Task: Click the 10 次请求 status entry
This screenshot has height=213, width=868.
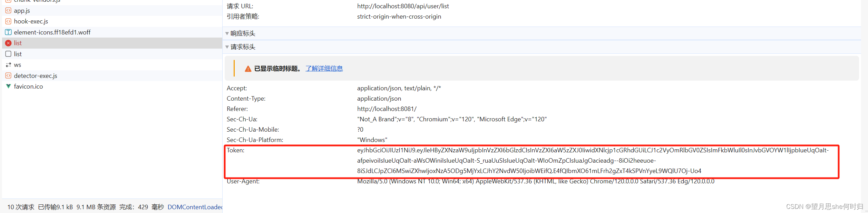Action: pos(21,207)
